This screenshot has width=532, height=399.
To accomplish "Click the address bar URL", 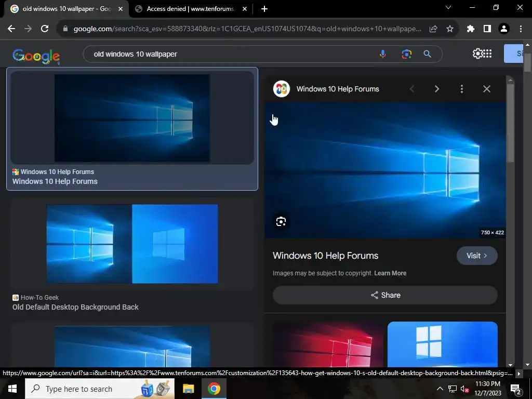I will click(x=247, y=29).
